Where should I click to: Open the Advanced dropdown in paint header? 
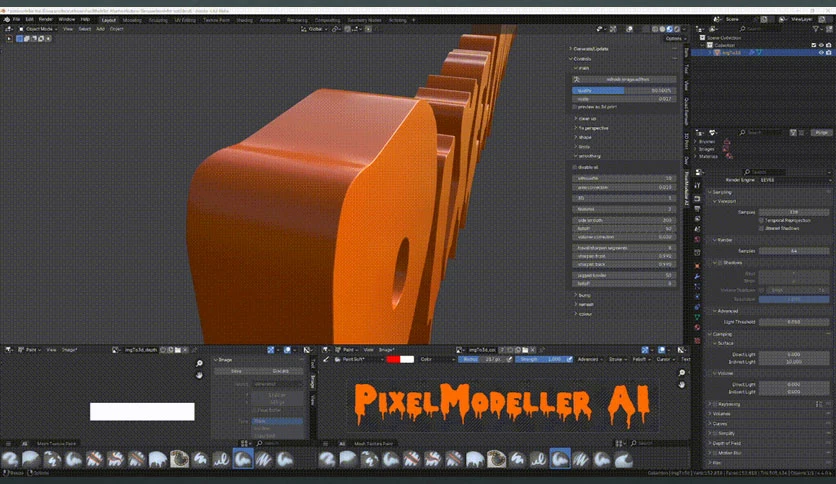(x=590, y=359)
